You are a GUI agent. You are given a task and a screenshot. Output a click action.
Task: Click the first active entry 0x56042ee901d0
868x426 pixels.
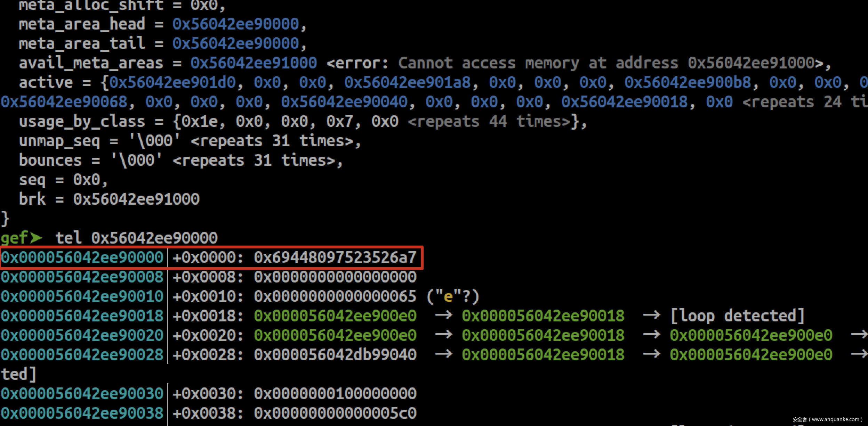172,83
